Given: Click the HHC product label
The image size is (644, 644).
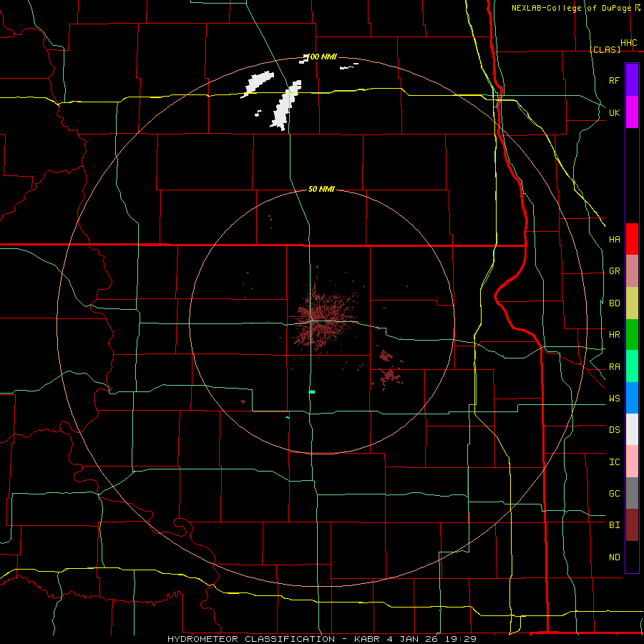Looking at the screenshot, I should click(628, 43).
